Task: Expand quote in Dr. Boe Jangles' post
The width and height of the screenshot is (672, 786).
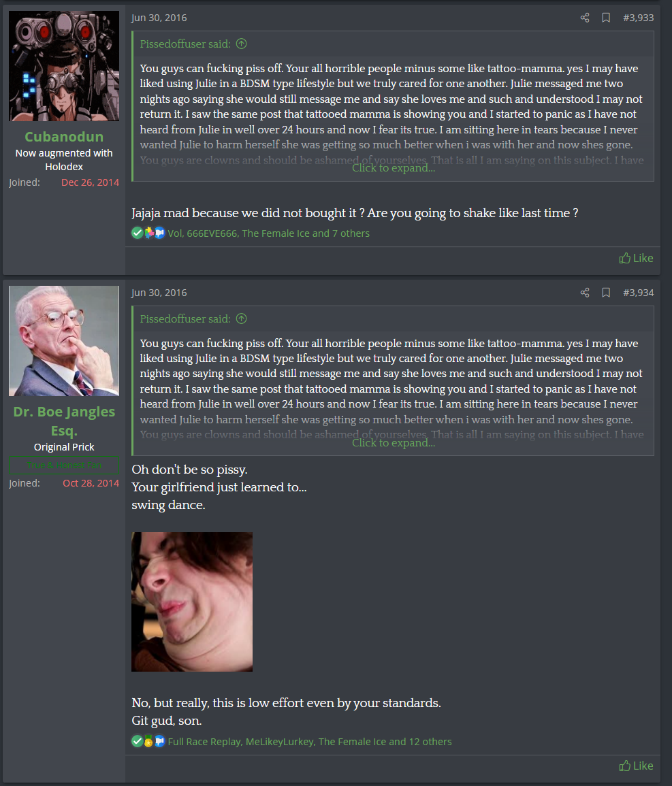Action: [x=393, y=442]
